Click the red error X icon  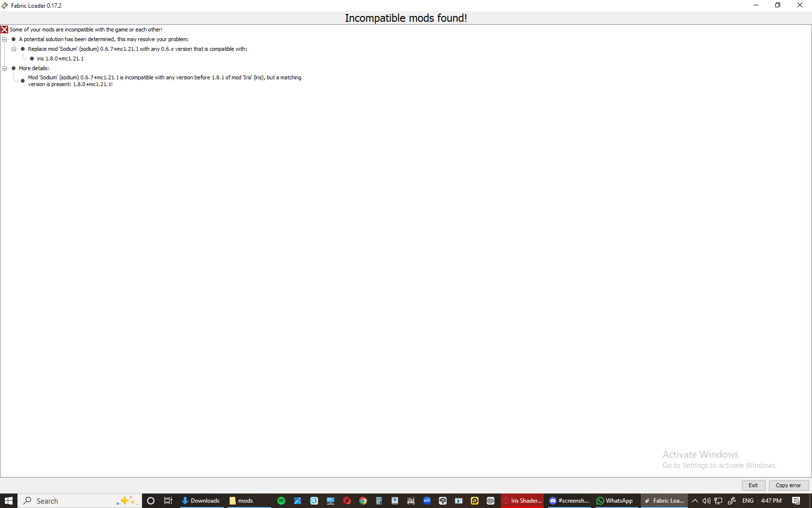[x=4, y=30]
